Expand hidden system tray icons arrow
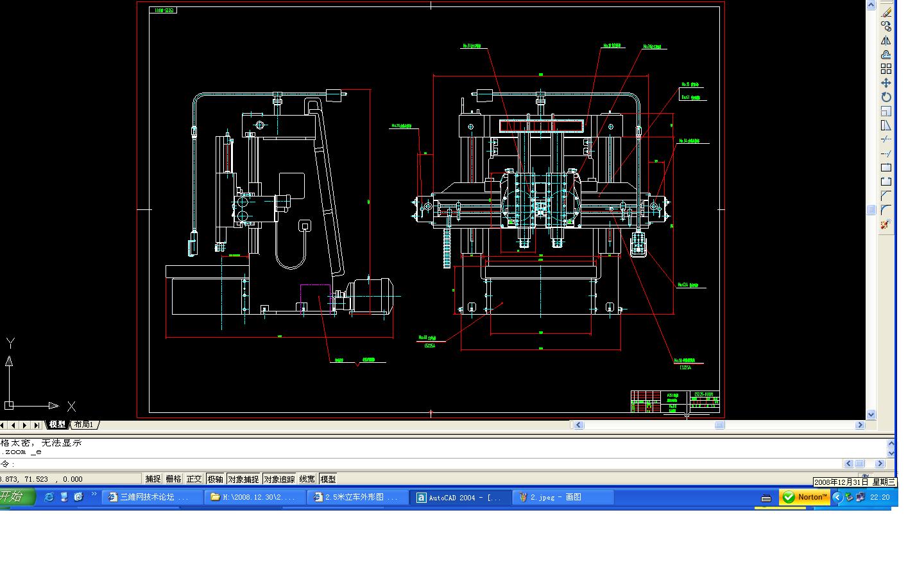 pos(837,497)
